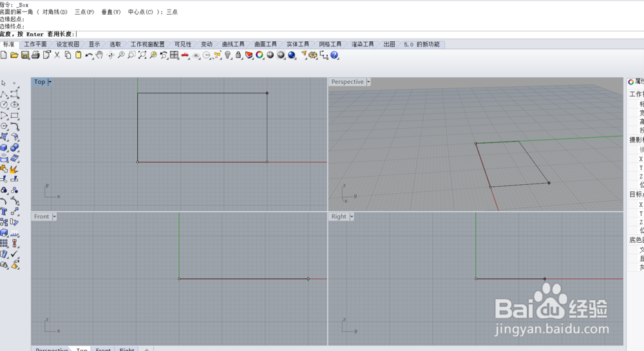Select the Single point tool

click(14, 83)
